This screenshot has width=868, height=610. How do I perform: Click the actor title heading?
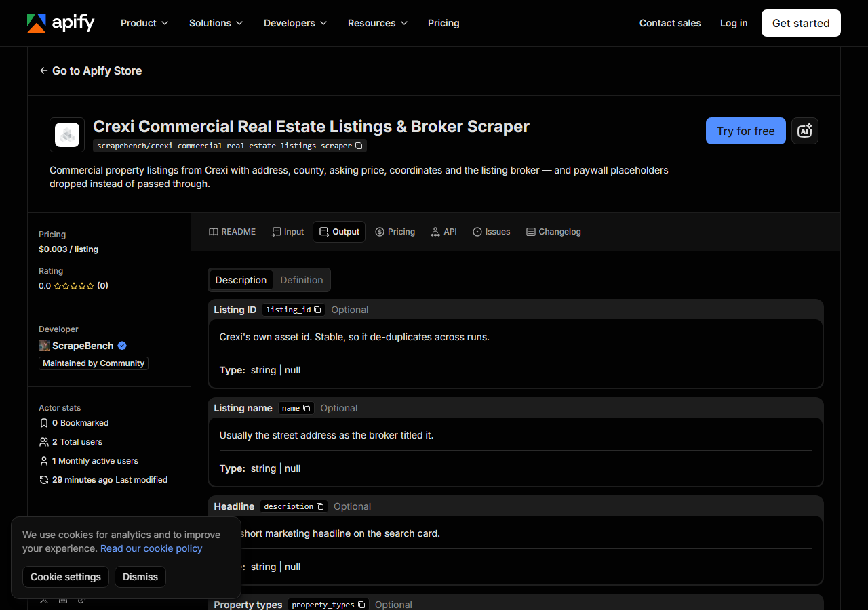(x=311, y=127)
